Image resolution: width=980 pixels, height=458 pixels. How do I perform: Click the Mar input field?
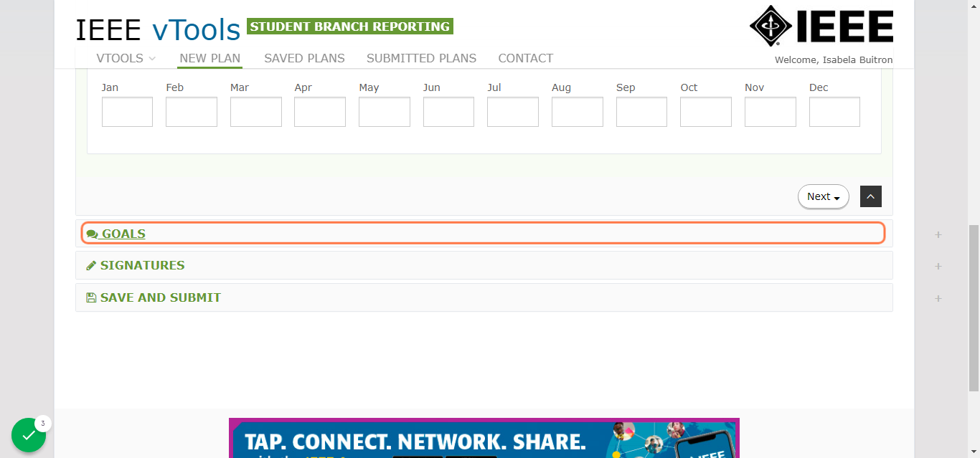[256, 112]
